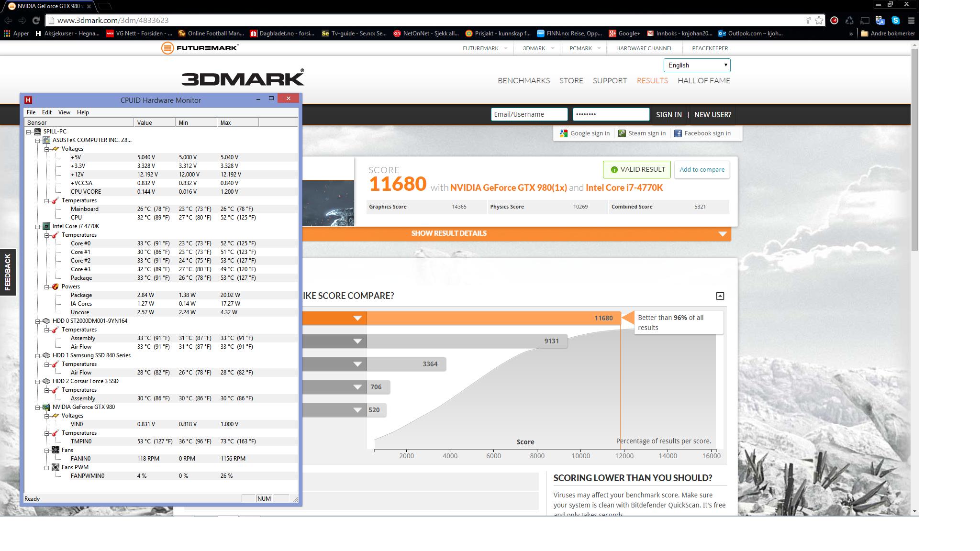Click the recycle extension icon

(x=849, y=21)
